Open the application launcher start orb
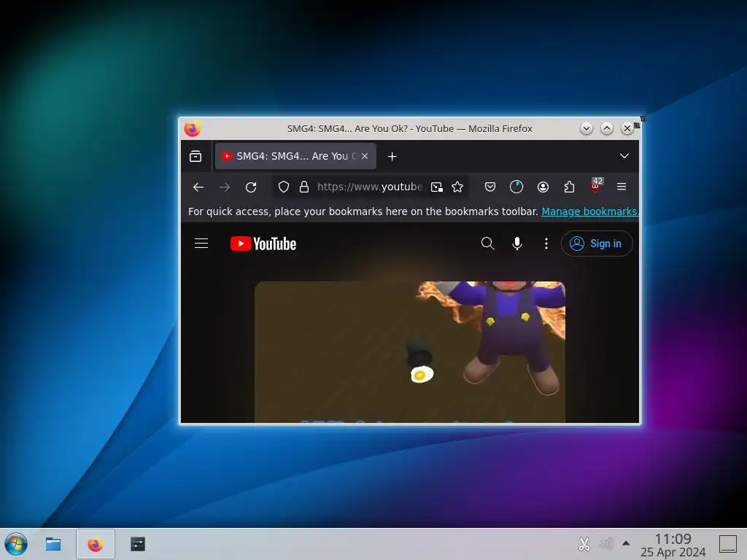Viewport: 747px width, 560px height. click(16, 544)
